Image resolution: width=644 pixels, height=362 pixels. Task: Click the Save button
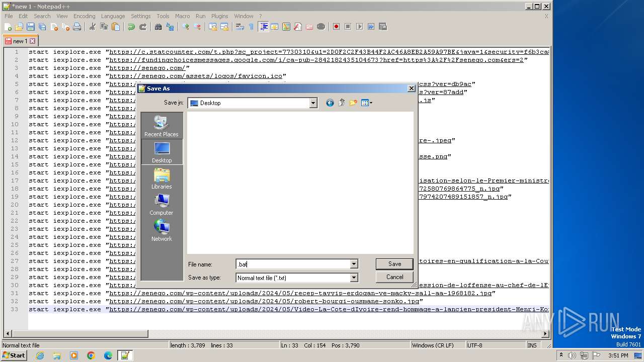point(394,264)
